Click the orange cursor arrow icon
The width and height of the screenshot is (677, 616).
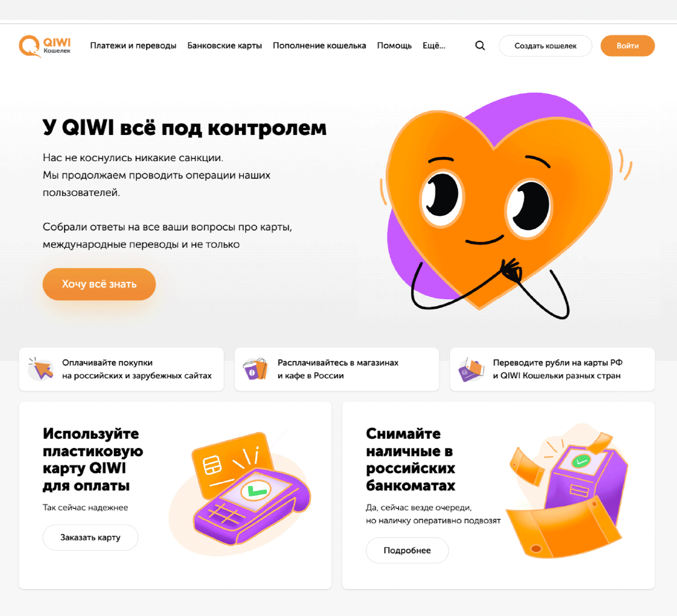(41, 369)
